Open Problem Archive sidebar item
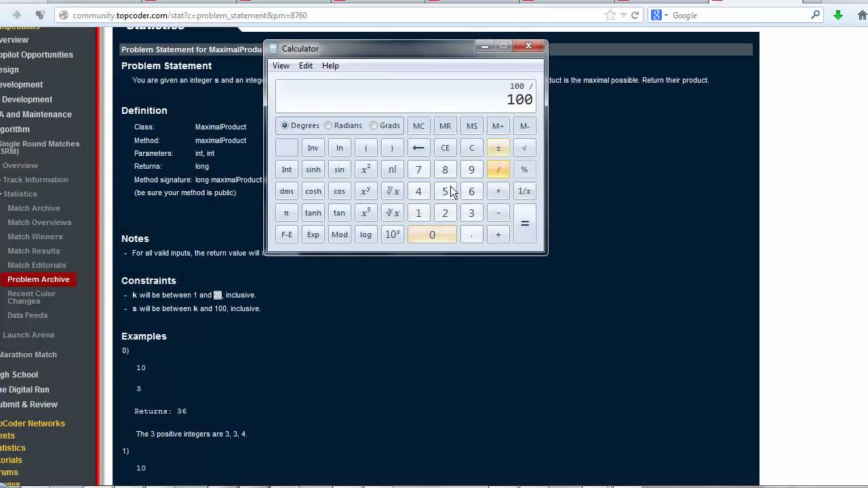The height and width of the screenshot is (488, 868). click(x=38, y=279)
